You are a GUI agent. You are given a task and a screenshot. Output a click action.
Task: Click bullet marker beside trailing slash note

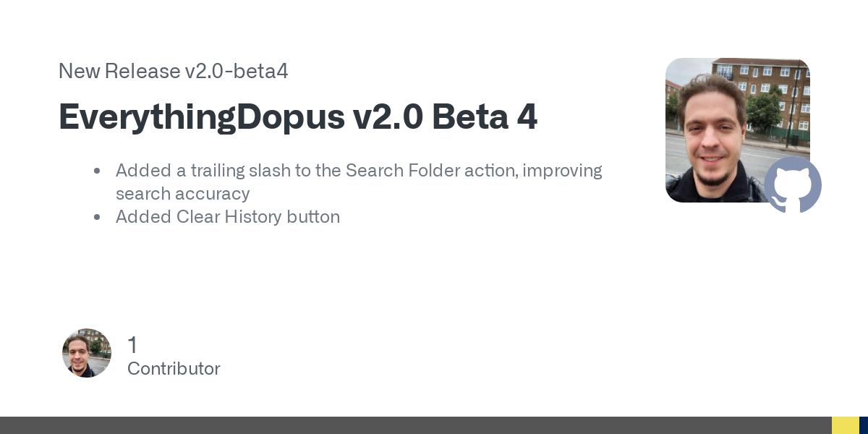point(97,171)
